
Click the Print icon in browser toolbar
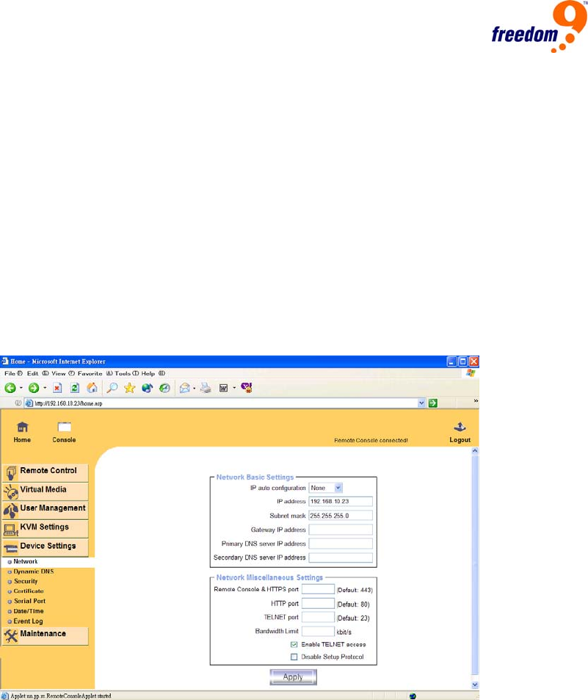coord(206,387)
